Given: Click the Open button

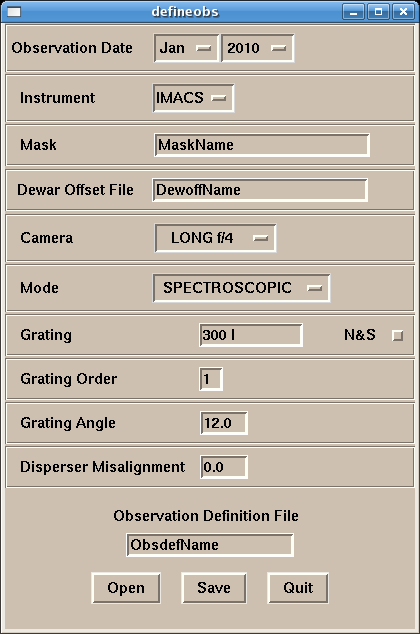Looking at the screenshot, I should [126, 588].
